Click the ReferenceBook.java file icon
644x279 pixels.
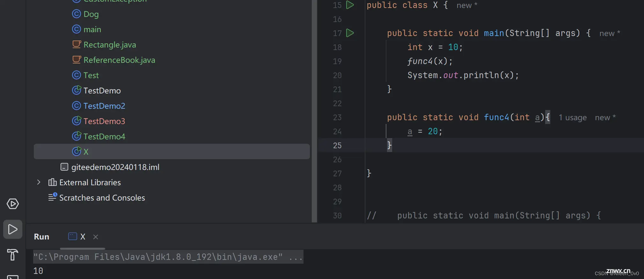click(x=77, y=60)
